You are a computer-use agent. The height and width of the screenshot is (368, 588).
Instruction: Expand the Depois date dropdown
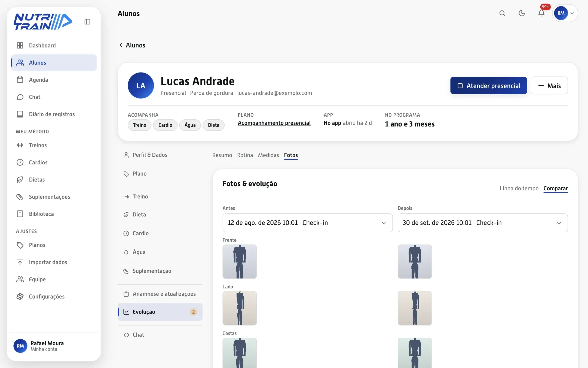[483, 223]
